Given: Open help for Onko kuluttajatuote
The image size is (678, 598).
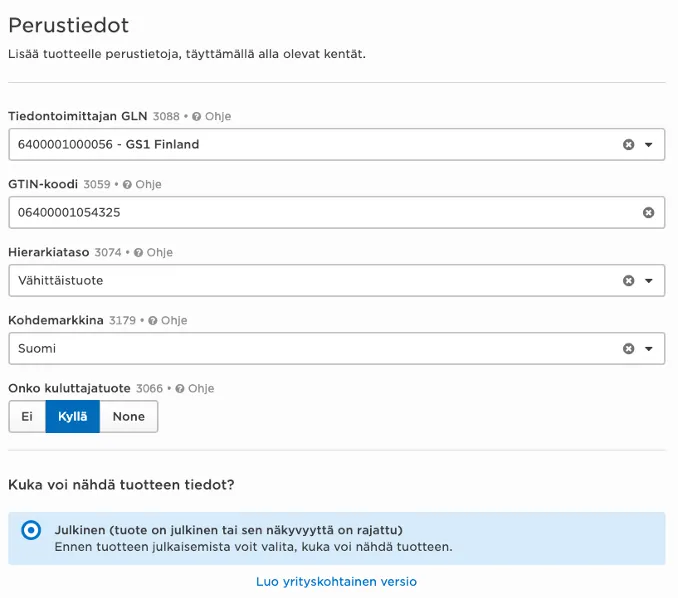Looking at the screenshot, I should 194,389.
